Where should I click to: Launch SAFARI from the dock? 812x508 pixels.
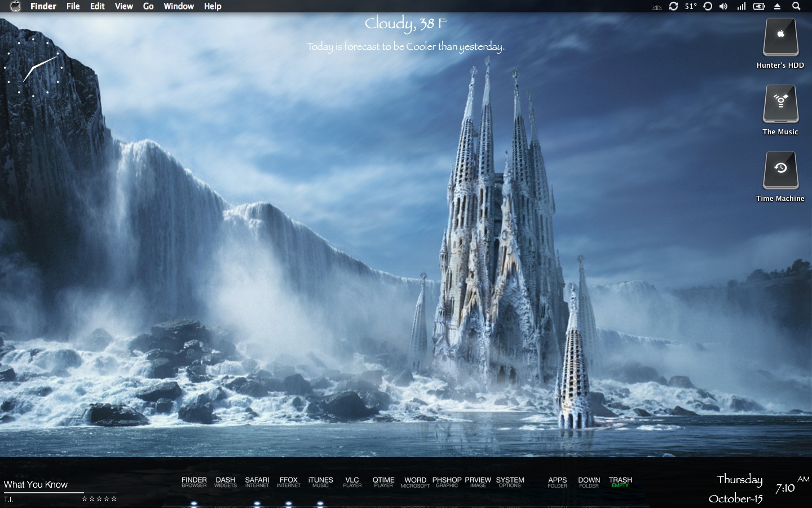[x=257, y=482]
